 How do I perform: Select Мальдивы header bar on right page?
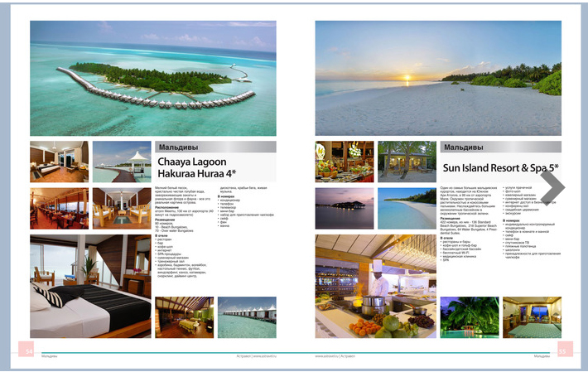point(500,147)
